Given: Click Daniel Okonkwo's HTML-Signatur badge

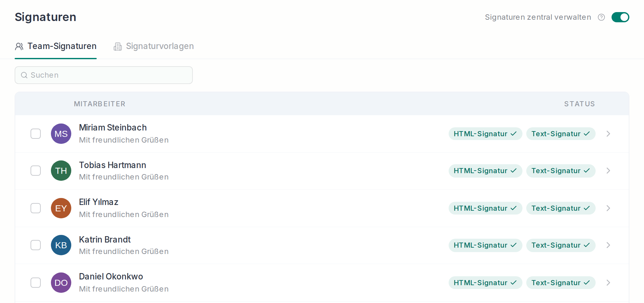Looking at the screenshot, I should pyautogui.click(x=485, y=283).
